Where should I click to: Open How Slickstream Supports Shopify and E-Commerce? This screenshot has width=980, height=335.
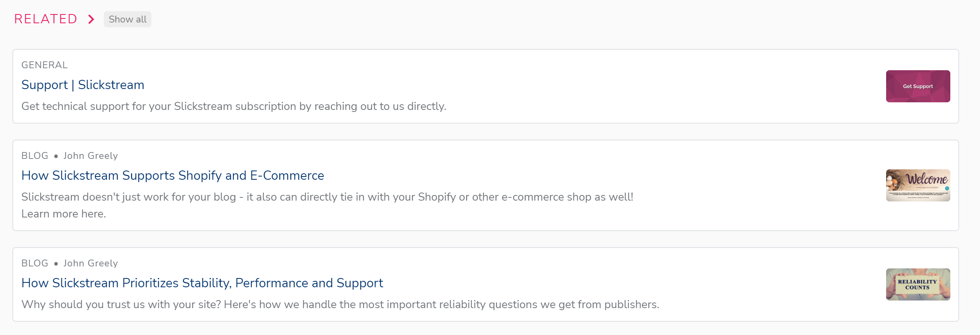click(x=172, y=175)
